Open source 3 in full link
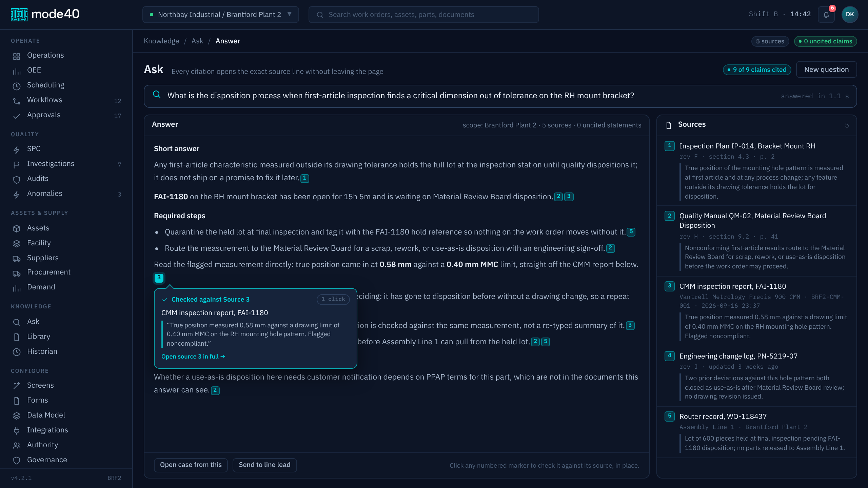 [x=193, y=357]
